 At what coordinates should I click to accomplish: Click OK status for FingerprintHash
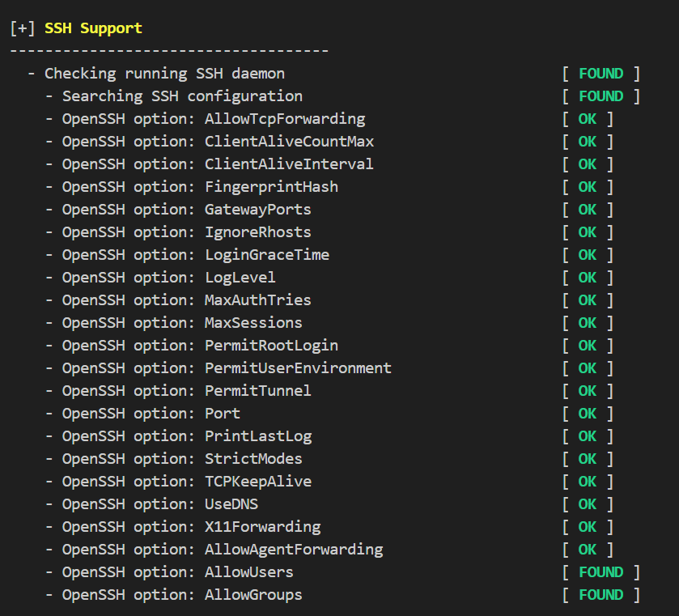(x=588, y=187)
